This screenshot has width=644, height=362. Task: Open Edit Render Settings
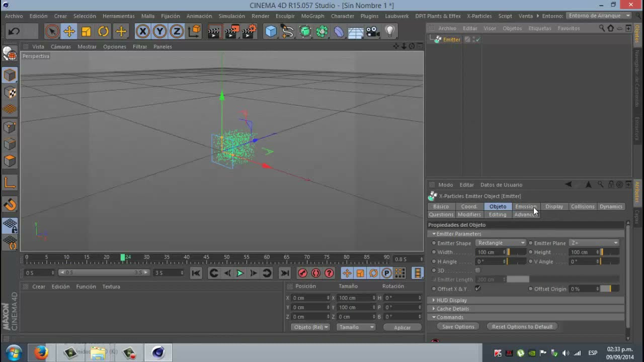(249, 32)
